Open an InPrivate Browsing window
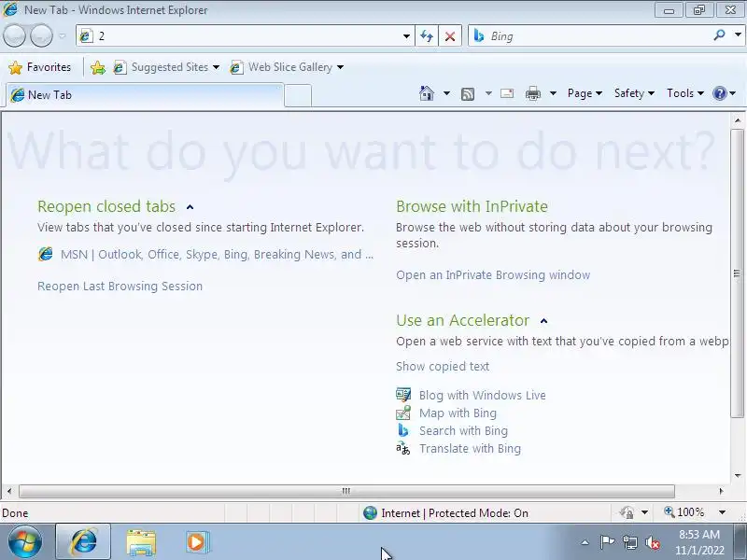 (493, 275)
